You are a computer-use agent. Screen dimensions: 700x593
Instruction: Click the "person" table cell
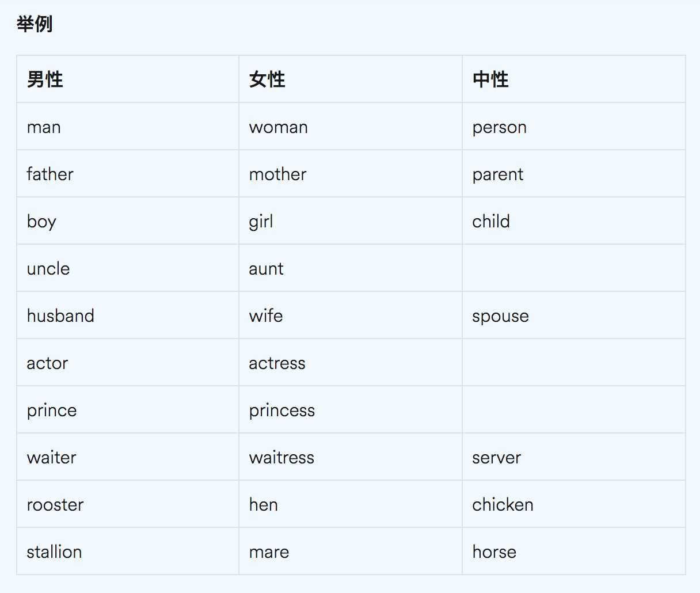coord(499,127)
